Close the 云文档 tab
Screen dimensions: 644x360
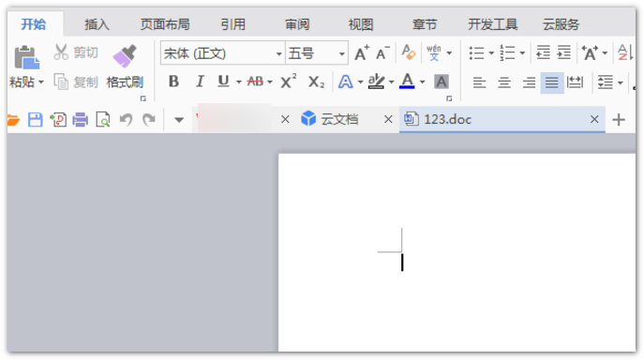[388, 119]
